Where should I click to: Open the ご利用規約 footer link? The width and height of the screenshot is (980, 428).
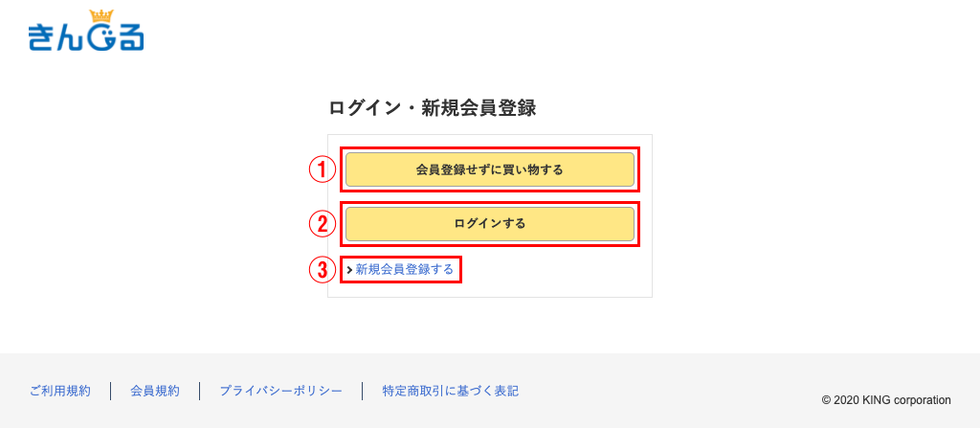(x=60, y=391)
